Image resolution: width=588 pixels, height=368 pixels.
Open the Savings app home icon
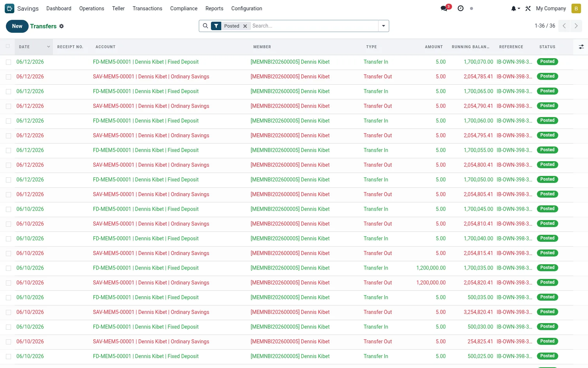pos(10,8)
